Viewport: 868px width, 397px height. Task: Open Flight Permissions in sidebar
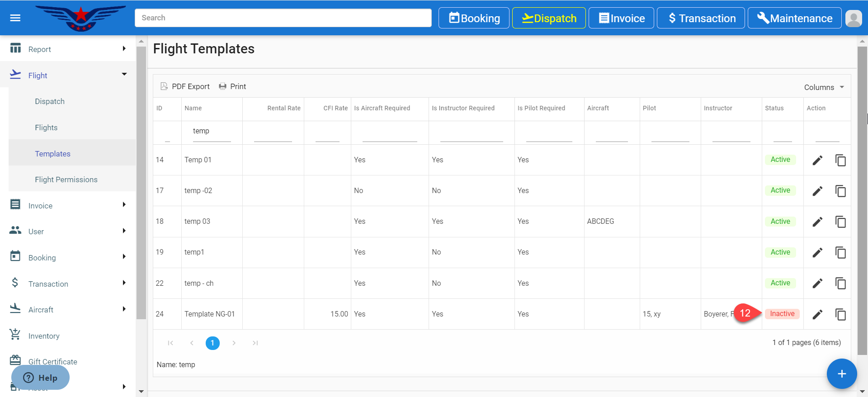(x=66, y=180)
